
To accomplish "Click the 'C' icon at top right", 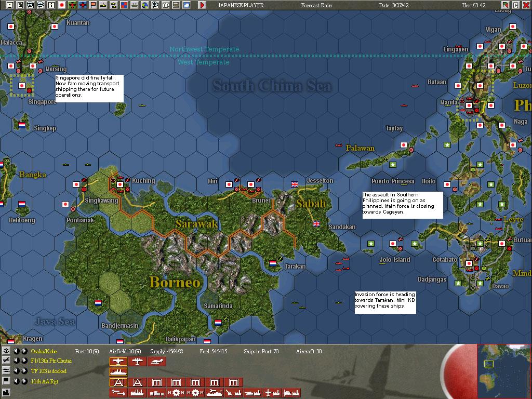I will point(515,5).
